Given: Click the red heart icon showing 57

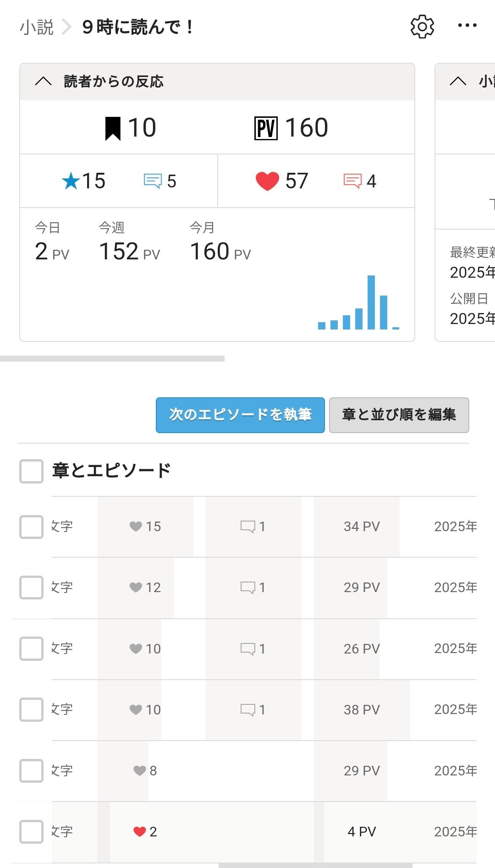Looking at the screenshot, I should [x=267, y=181].
